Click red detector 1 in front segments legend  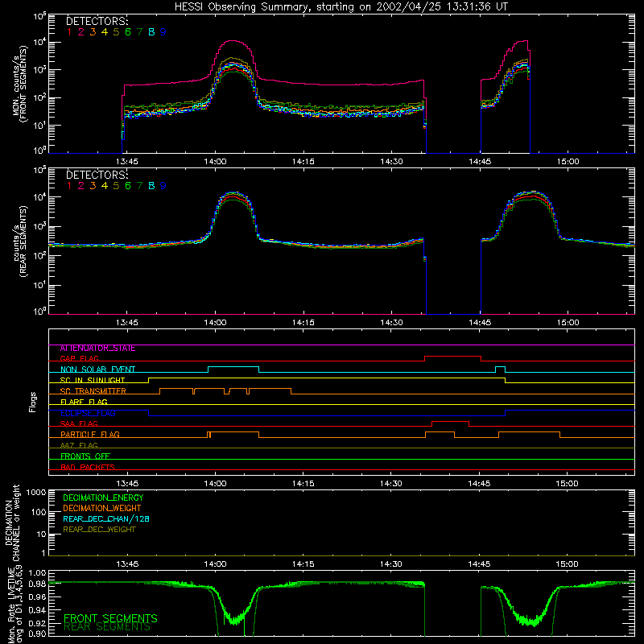pyautogui.click(x=69, y=32)
